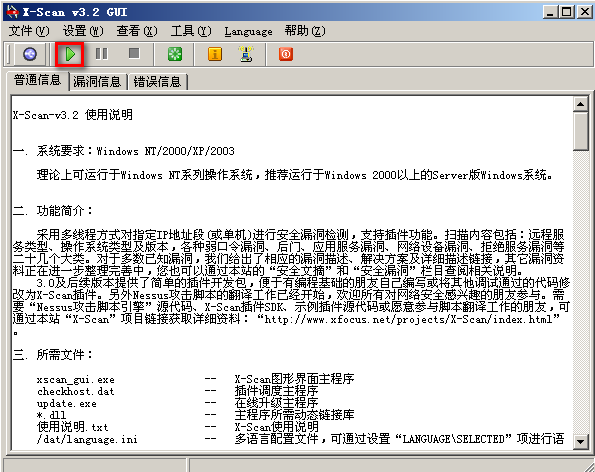Open the 帮助(Z) menu

coord(305,31)
